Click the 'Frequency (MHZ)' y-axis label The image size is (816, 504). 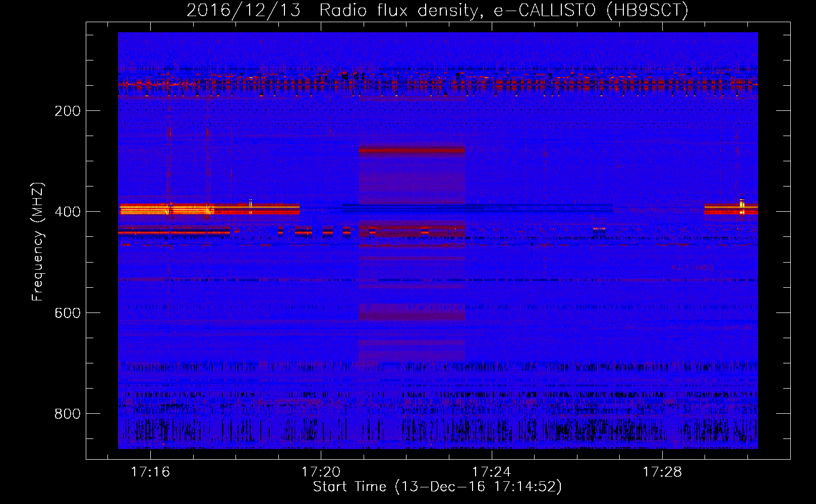click(38, 242)
